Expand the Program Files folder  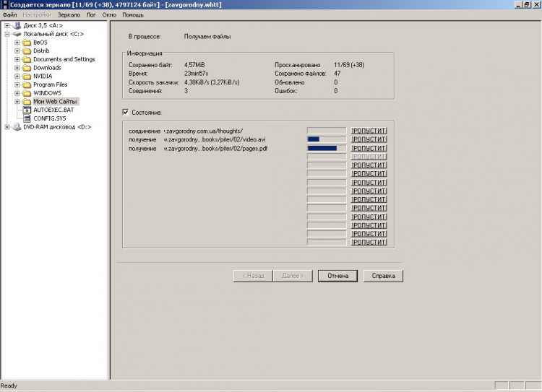(x=17, y=84)
